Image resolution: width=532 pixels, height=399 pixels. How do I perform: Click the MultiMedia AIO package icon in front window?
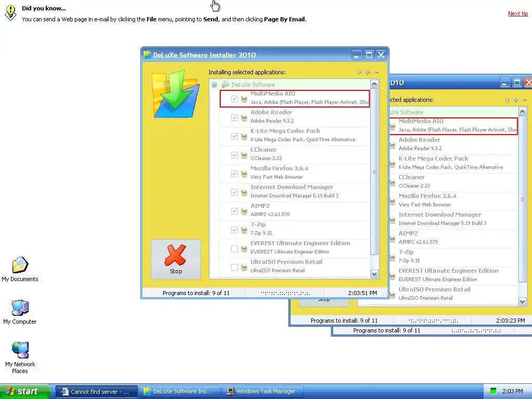[244, 99]
